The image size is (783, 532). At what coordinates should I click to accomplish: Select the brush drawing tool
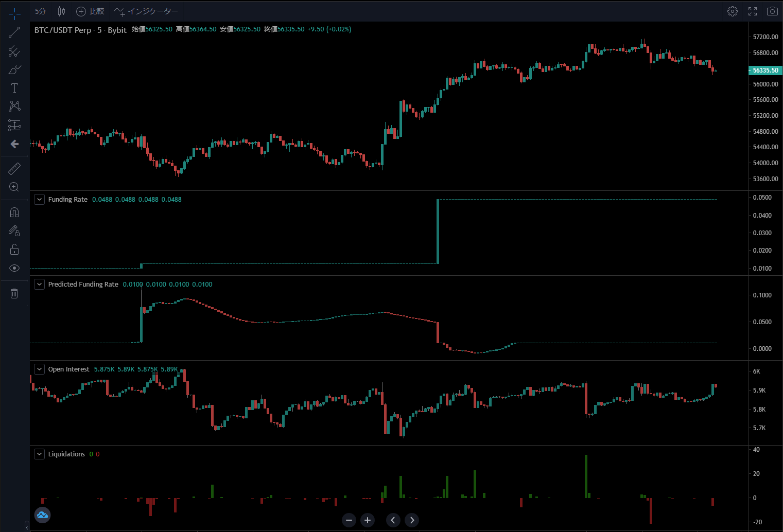click(14, 69)
